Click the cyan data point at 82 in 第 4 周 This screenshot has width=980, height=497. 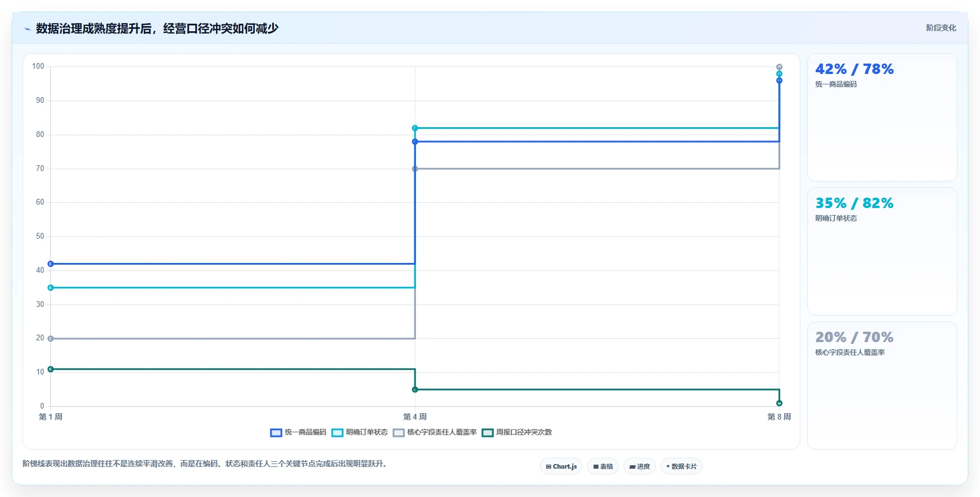coord(415,128)
